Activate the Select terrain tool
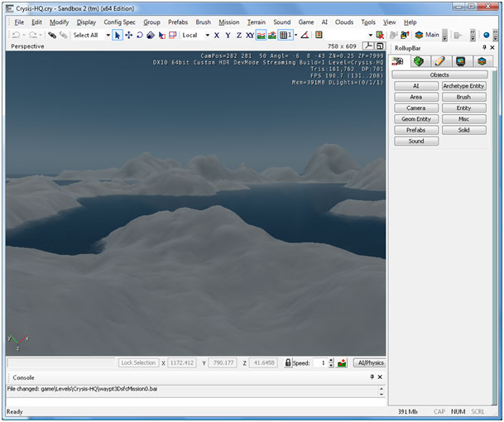The image size is (504, 422). point(161,35)
